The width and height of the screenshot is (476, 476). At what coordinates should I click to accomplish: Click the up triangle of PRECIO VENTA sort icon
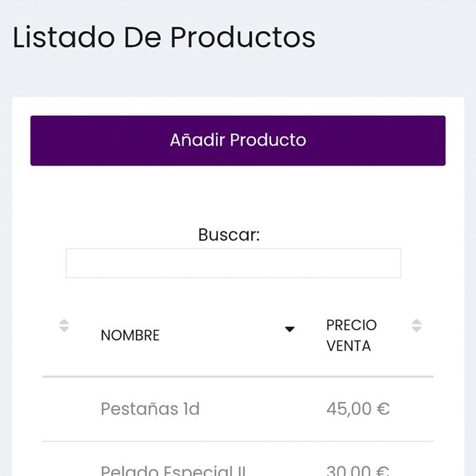click(416, 321)
